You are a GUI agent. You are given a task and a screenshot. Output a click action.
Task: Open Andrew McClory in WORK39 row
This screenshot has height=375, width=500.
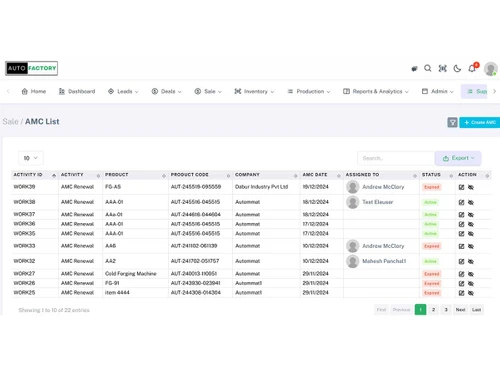pyautogui.click(x=383, y=187)
